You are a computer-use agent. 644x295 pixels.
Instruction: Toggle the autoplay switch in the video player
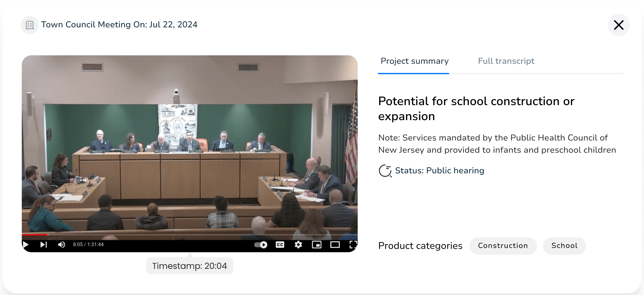tap(261, 245)
